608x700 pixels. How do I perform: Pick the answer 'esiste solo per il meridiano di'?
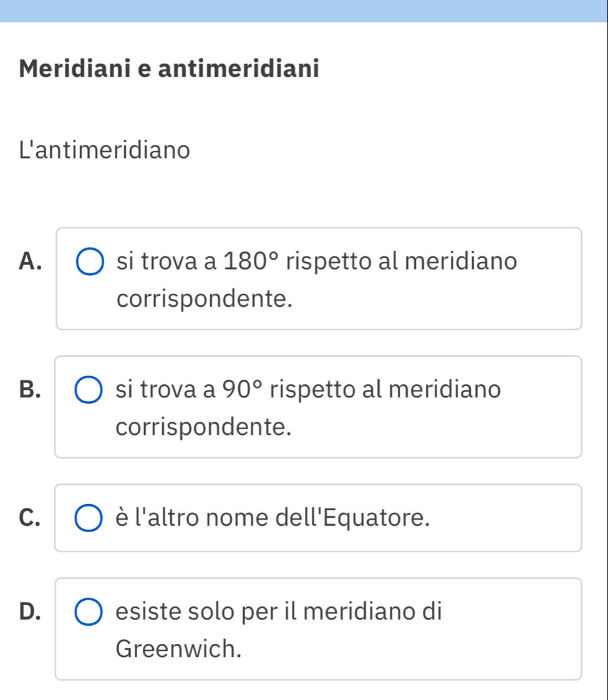tap(279, 612)
